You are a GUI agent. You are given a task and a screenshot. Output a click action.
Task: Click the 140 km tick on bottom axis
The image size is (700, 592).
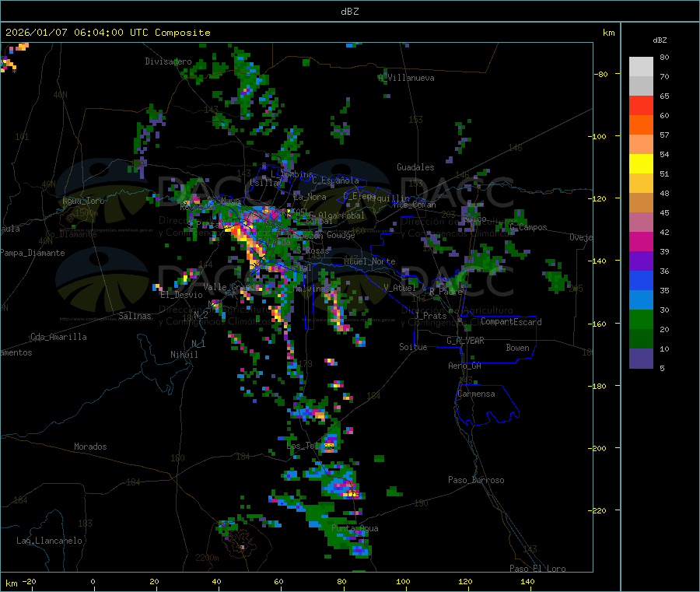(x=527, y=582)
